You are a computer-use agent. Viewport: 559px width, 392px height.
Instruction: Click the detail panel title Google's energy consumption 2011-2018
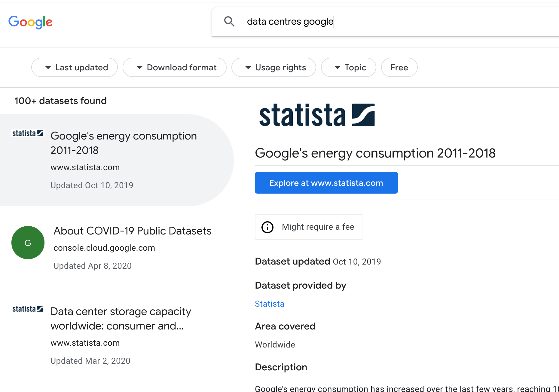375,153
